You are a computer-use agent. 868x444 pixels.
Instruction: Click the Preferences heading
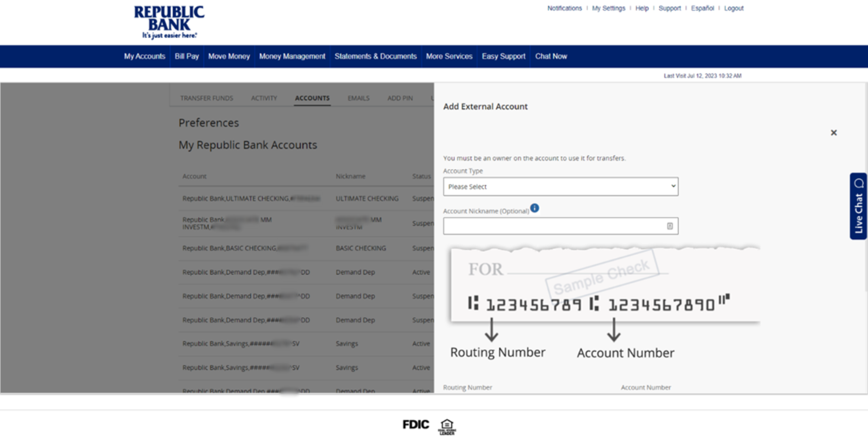pos(209,123)
